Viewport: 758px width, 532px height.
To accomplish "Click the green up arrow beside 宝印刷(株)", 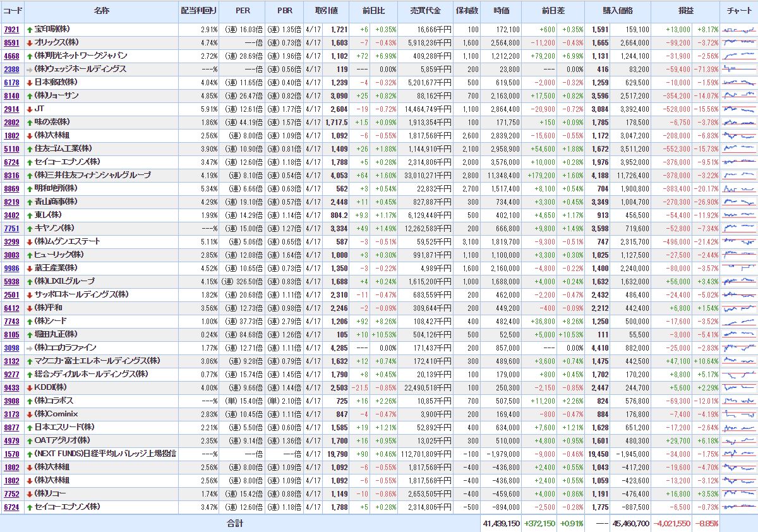I will [x=30, y=30].
